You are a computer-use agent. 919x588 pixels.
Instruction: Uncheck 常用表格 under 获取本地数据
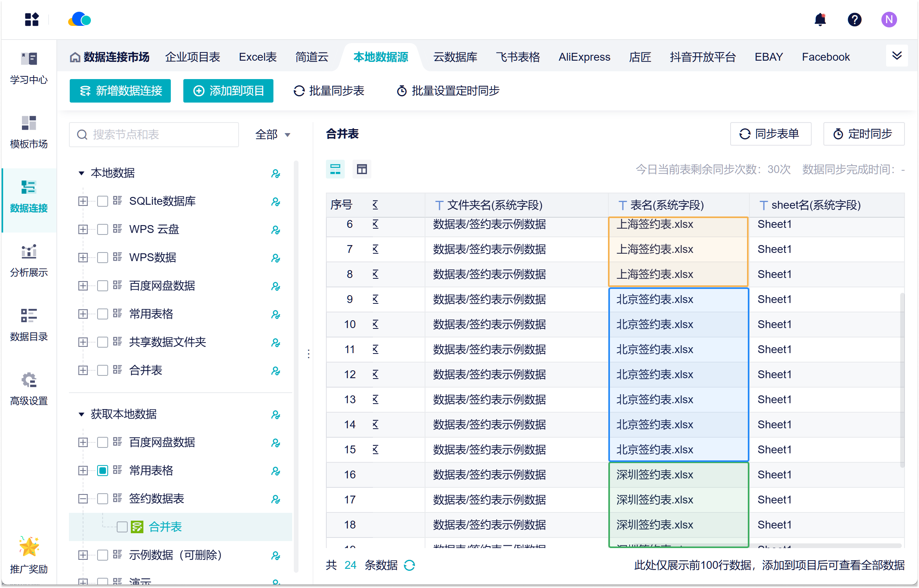103,471
